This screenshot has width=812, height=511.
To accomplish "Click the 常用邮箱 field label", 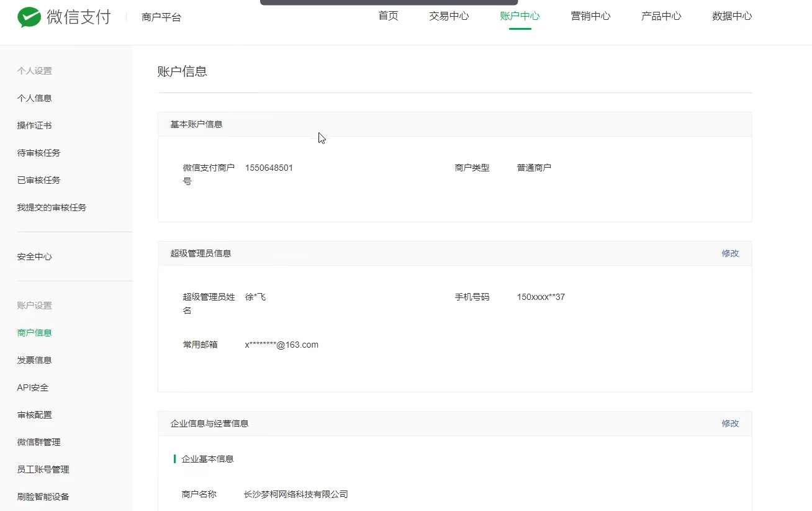I will click(x=201, y=345).
